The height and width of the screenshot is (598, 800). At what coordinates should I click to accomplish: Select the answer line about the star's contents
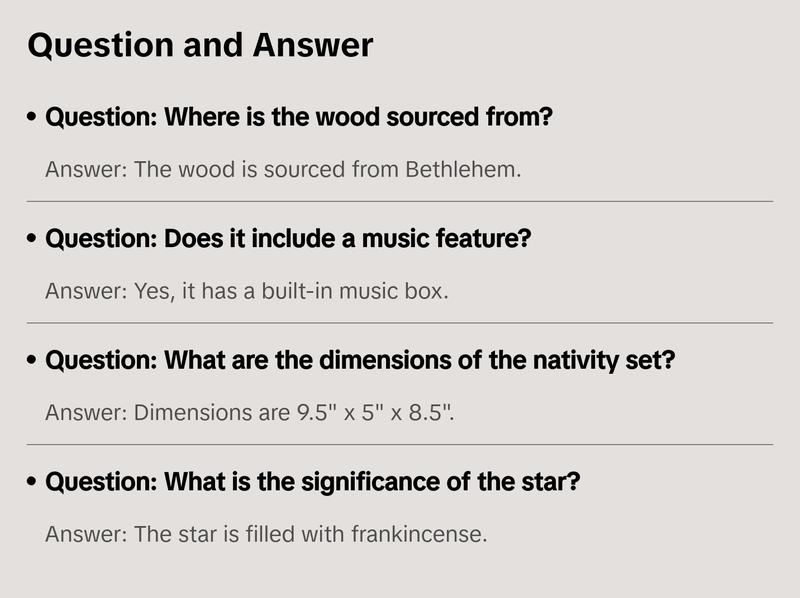pos(266,534)
